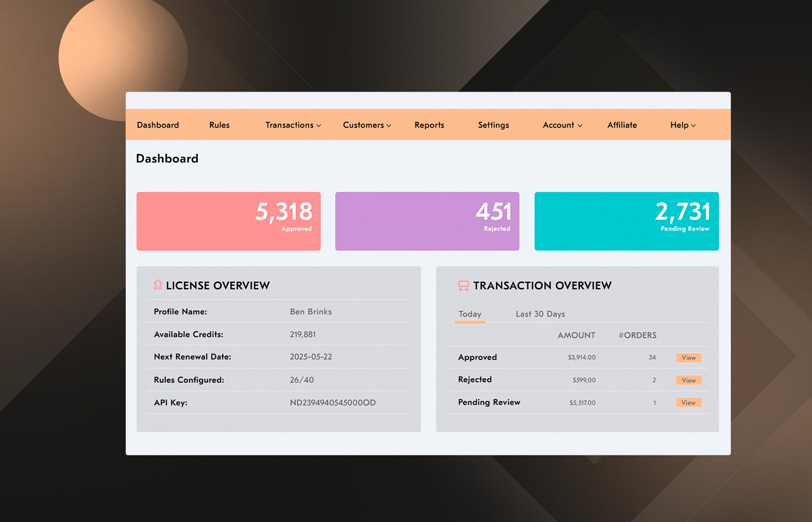The image size is (812, 522).
Task: Click the Approved orders count 34
Action: [x=652, y=357]
